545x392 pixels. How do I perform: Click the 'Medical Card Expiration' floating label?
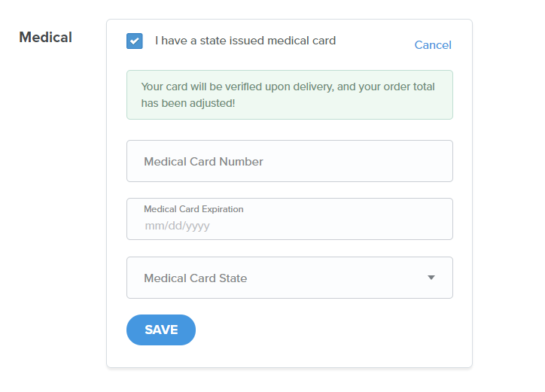pyautogui.click(x=193, y=209)
